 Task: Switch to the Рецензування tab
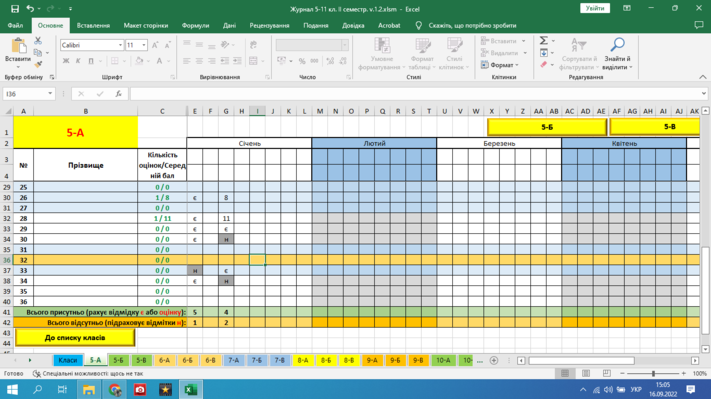coord(269,25)
